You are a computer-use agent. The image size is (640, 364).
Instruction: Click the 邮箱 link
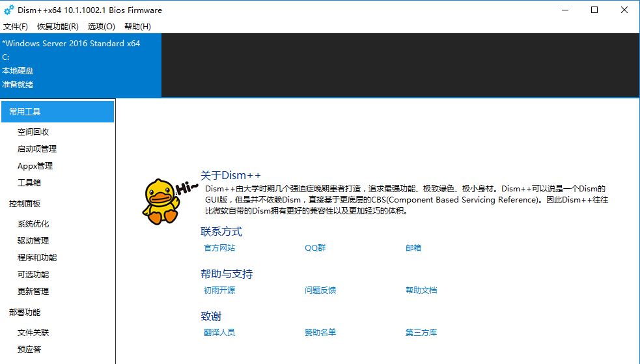click(413, 248)
